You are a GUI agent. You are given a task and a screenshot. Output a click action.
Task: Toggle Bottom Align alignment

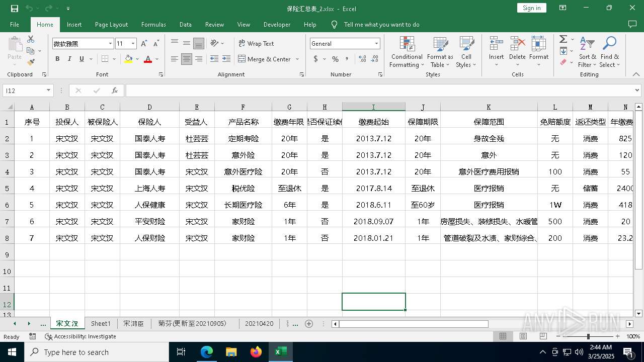click(x=199, y=43)
